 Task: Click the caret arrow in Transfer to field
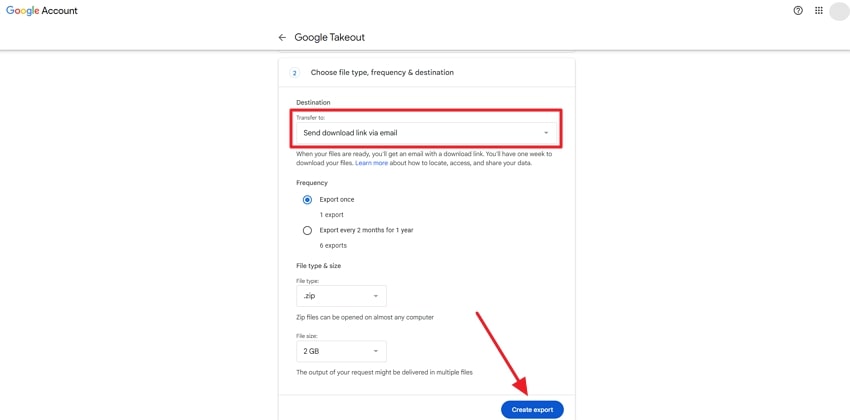(x=546, y=133)
